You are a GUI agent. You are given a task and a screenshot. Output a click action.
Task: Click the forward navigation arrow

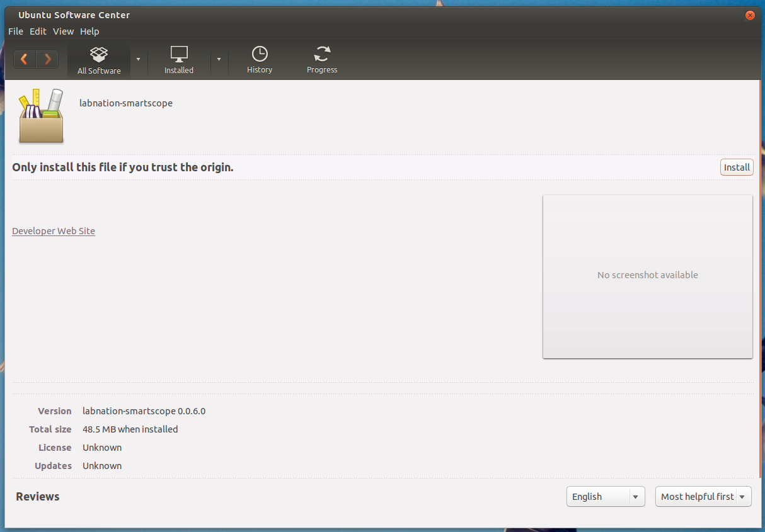click(x=48, y=59)
